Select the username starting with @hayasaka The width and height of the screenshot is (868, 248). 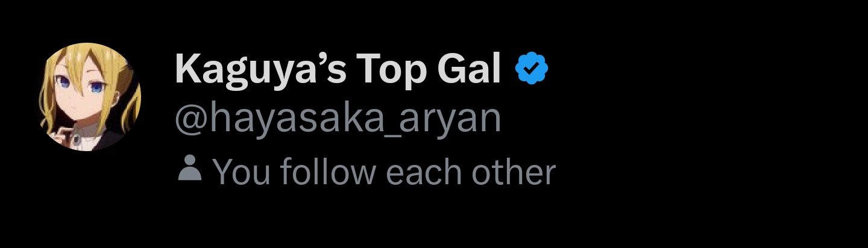[338, 120]
